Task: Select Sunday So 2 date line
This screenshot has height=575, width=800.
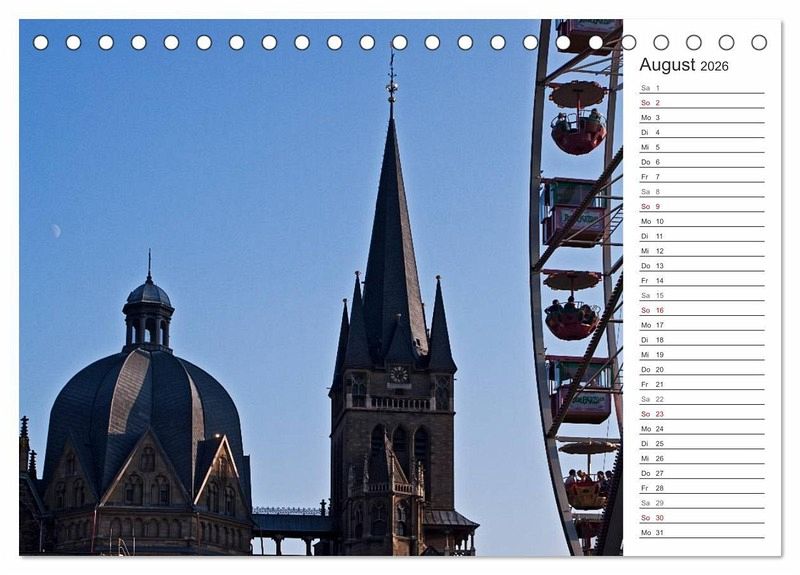Action: (x=701, y=103)
